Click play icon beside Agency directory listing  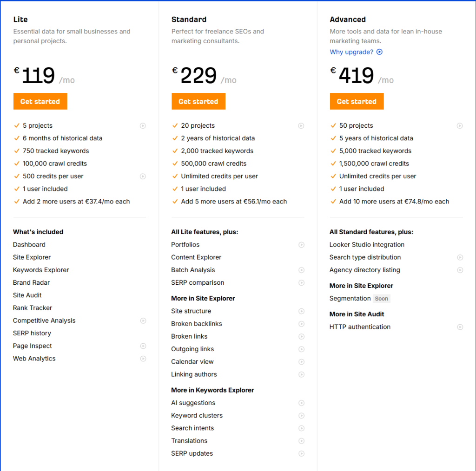(x=460, y=270)
